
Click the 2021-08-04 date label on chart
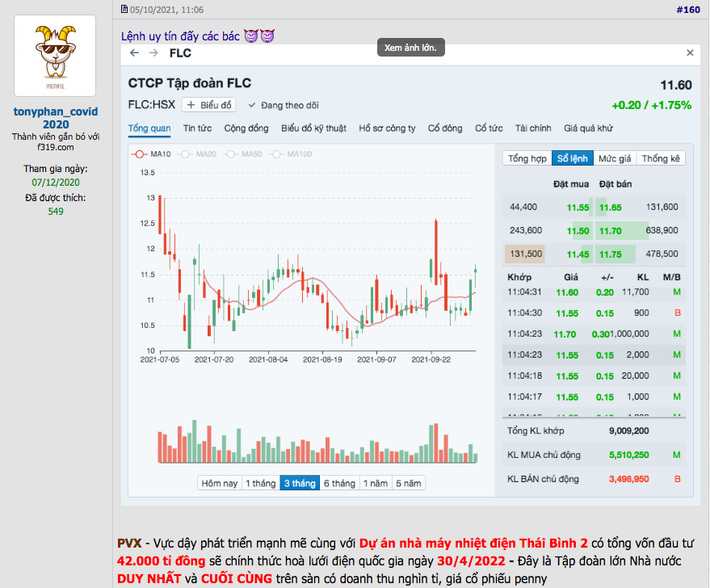[x=268, y=359]
